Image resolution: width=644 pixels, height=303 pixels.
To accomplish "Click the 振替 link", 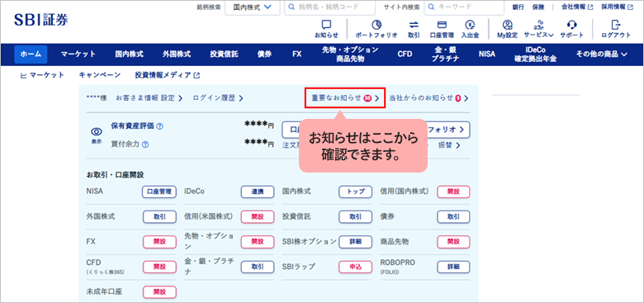I will [449, 145].
